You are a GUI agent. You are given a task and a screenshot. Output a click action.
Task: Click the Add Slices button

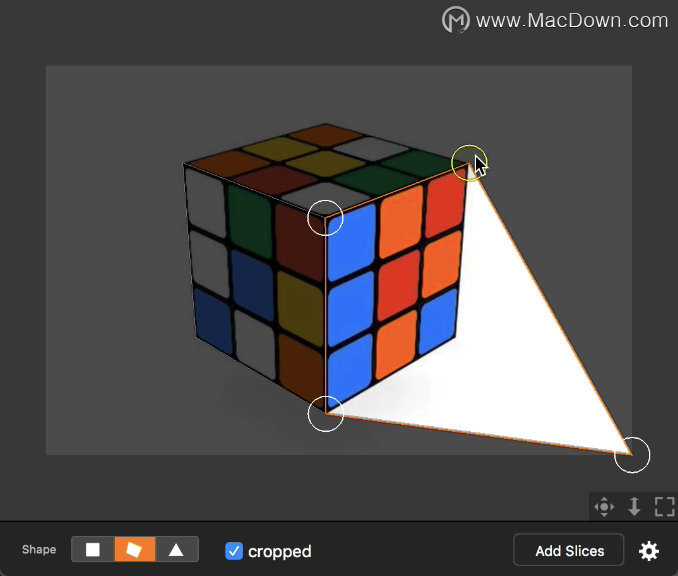coord(569,550)
